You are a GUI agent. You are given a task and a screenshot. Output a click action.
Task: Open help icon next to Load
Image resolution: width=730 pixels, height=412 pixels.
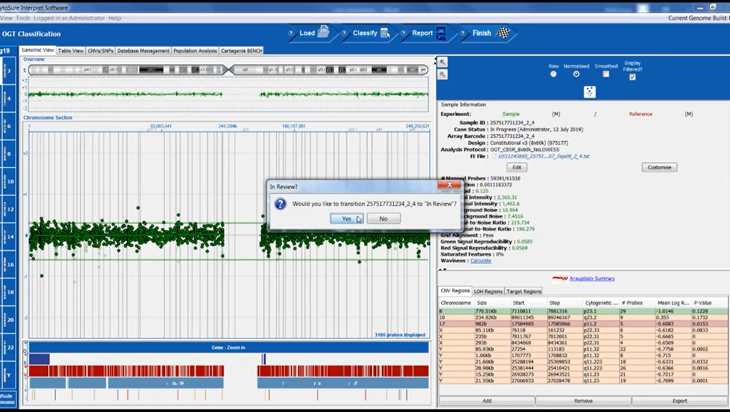(291, 33)
